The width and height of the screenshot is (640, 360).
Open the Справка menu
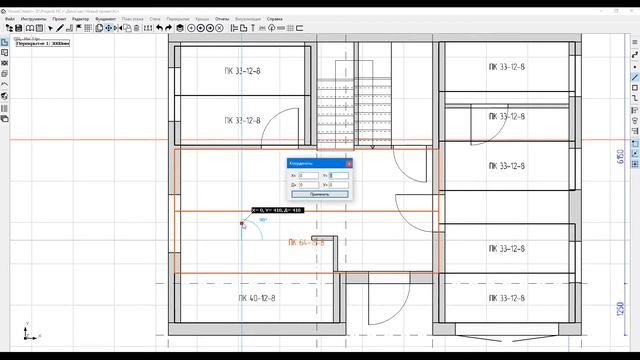[x=275, y=19]
